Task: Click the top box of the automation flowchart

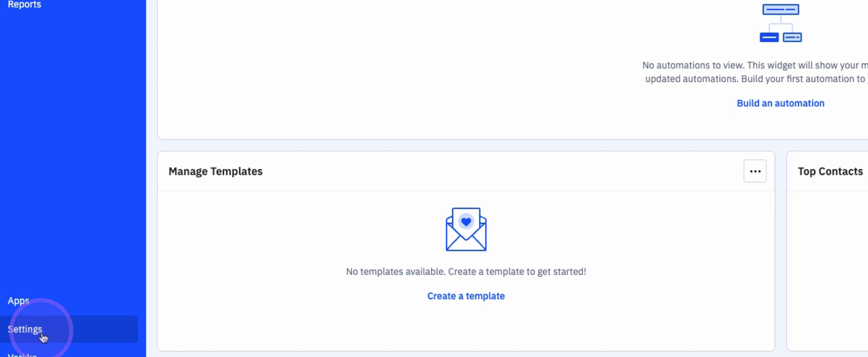Action: click(x=780, y=10)
